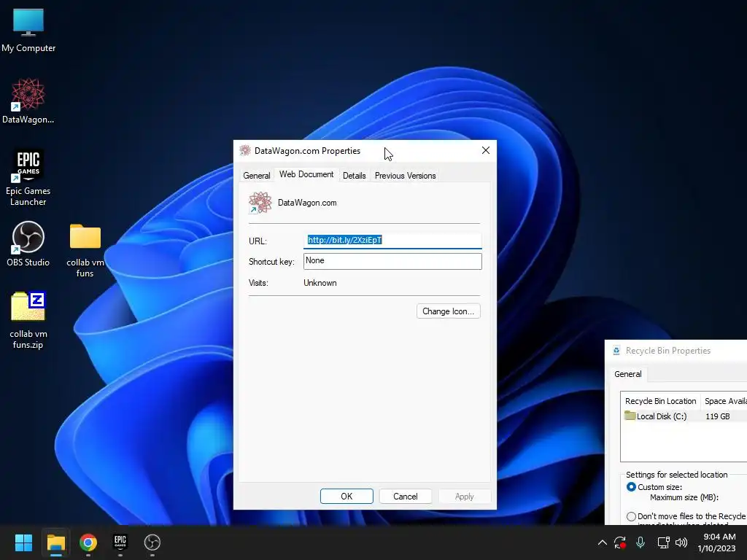747x560 pixels.
Task: Select the Custom size radio button
Action: click(631, 487)
